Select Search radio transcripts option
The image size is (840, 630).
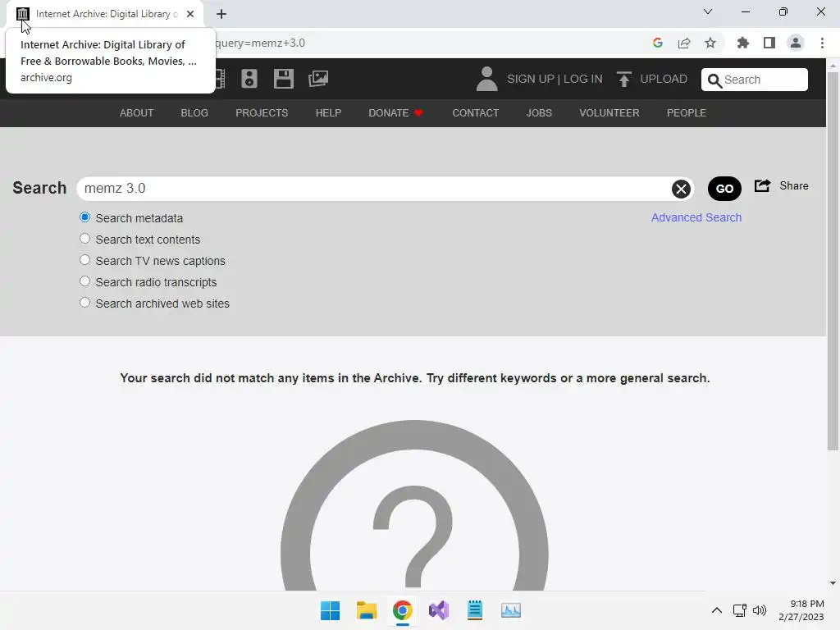pos(84,281)
